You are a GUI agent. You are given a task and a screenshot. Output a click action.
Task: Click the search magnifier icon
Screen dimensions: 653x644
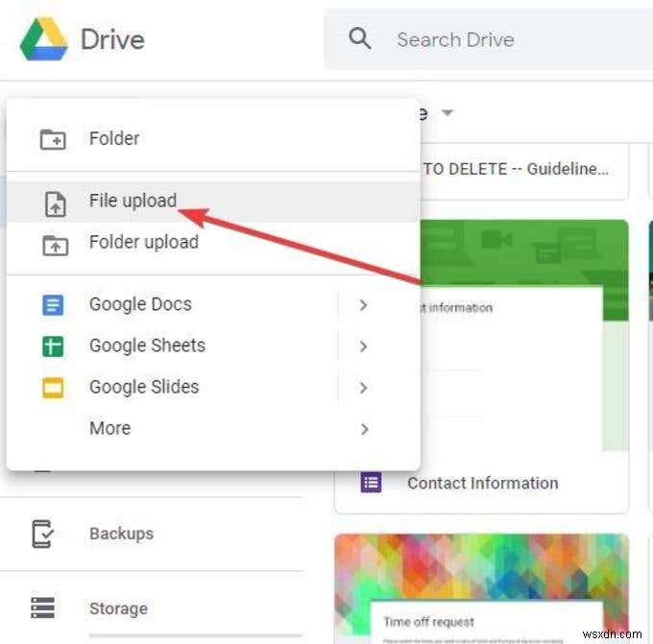[x=360, y=38]
